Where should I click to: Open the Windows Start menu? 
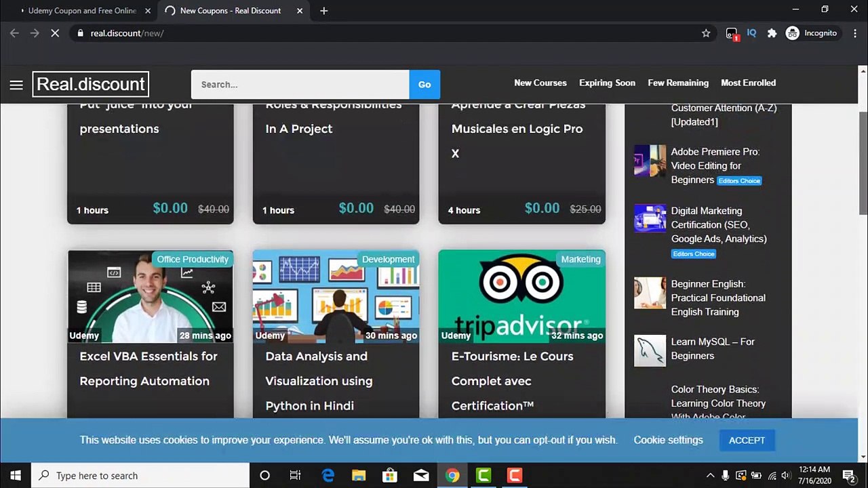click(16, 475)
